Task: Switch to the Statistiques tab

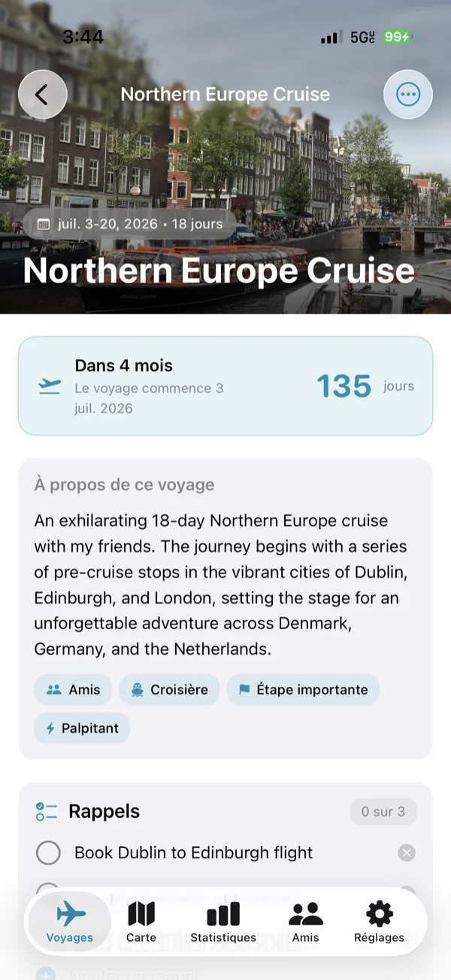Action: tap(224, 921)
